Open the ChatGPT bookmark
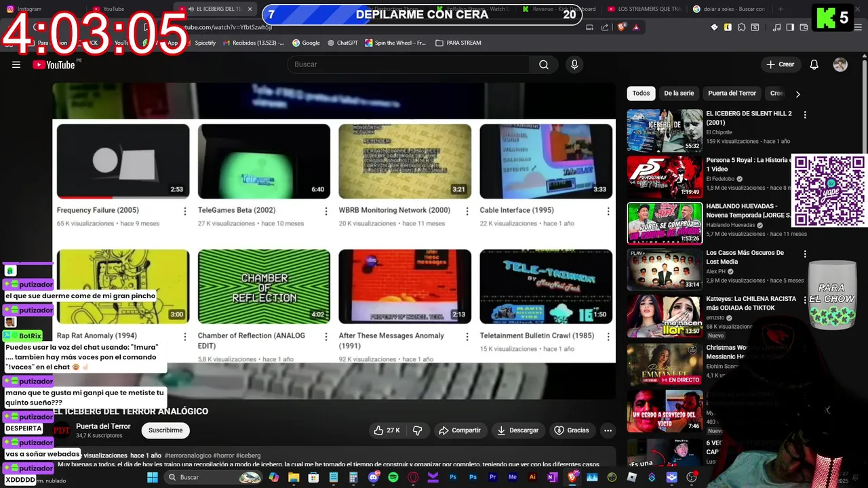The height and width of the screenshot is (488, 868). 342,43
